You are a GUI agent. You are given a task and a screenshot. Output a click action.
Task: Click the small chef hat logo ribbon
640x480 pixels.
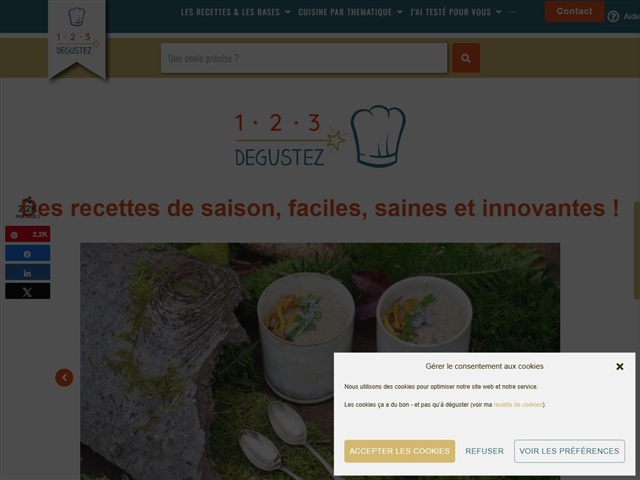click(x=77, y=38)
